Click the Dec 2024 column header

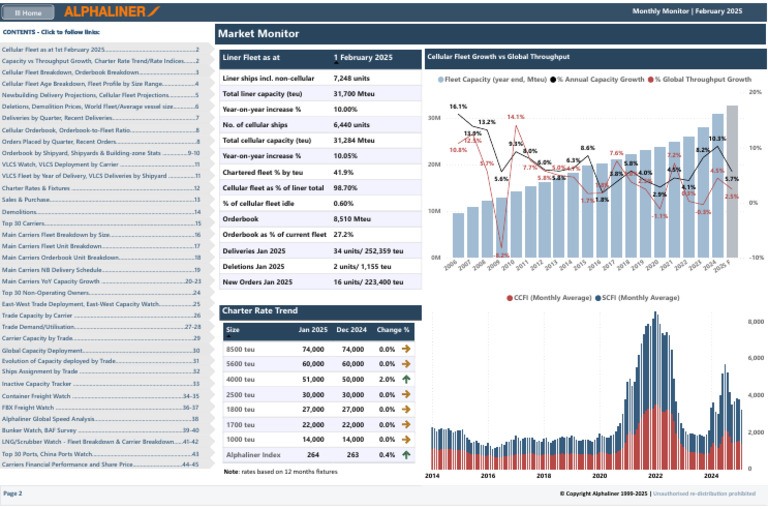[x=352, y=330]
